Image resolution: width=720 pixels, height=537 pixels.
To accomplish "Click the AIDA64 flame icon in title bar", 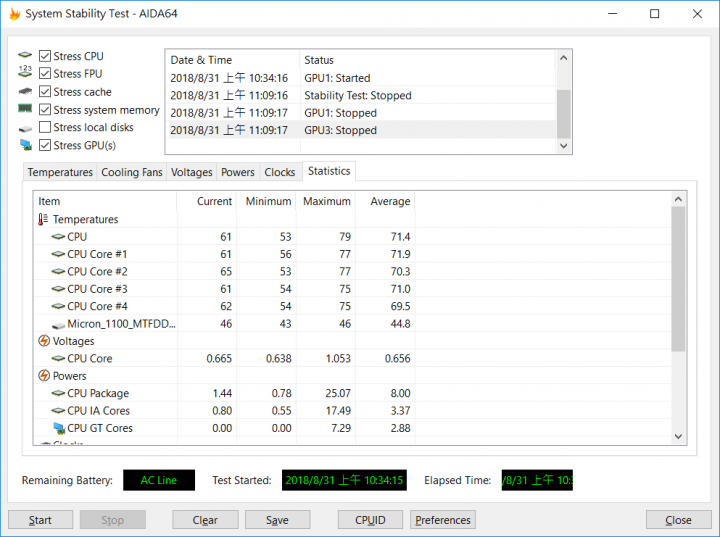I will click(14, 14).
